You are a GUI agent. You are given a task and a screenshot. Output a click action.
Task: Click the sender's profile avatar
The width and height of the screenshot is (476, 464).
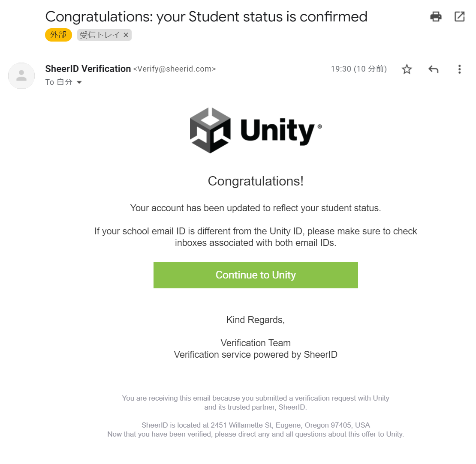click(x=21, y=76)
